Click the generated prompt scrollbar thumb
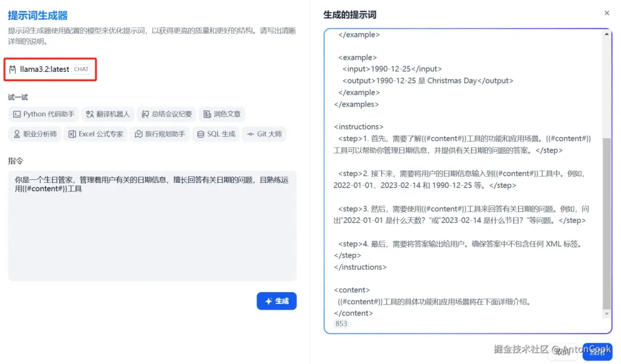Viewport: 621px width, 364px height. [607, 224]
